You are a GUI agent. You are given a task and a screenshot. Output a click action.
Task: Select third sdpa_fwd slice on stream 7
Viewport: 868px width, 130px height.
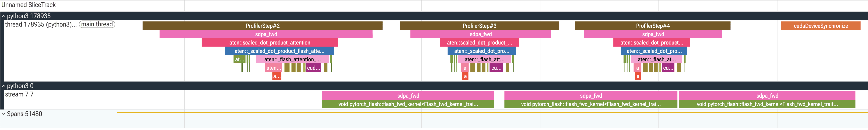tap(767, 96)
